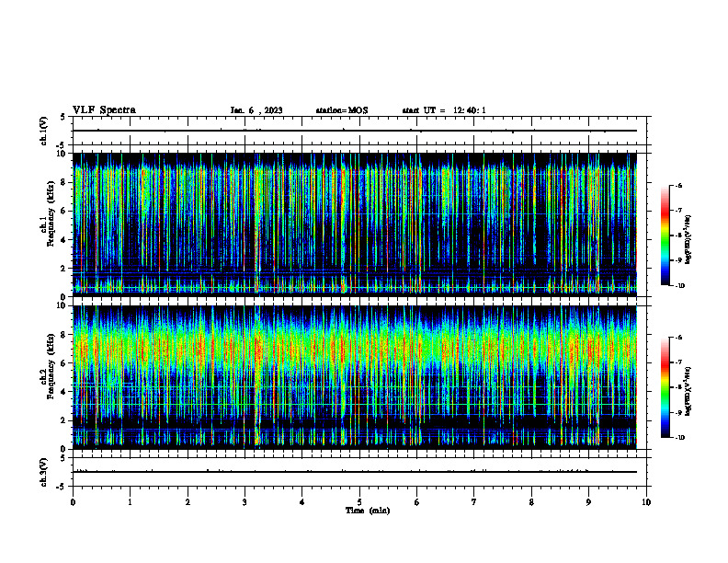
Task: Click the ch.1 frequency tick label "4"
Action: click(x=63, y=240)
